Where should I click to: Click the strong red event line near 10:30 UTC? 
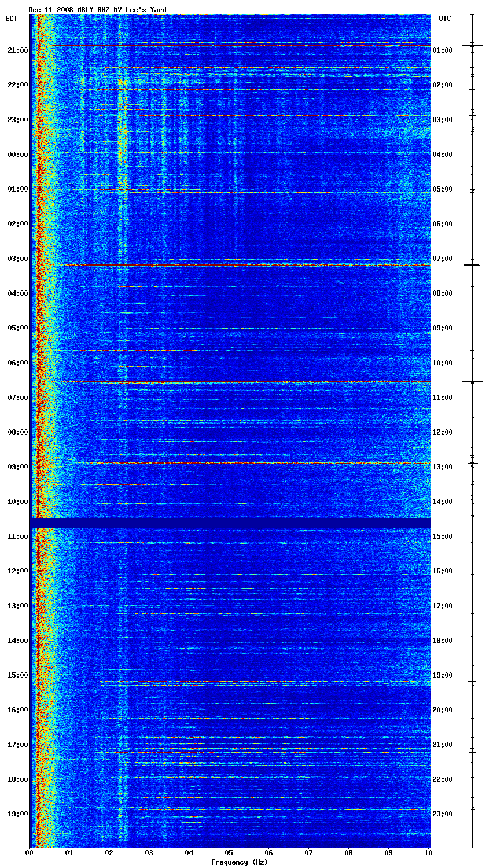[x=243, y=382]
